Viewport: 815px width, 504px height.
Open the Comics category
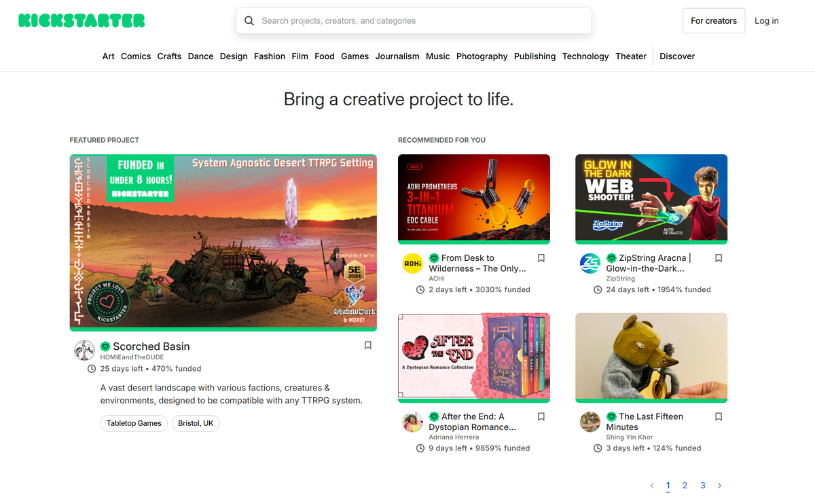pyautogui.click(x=136, y=56)
